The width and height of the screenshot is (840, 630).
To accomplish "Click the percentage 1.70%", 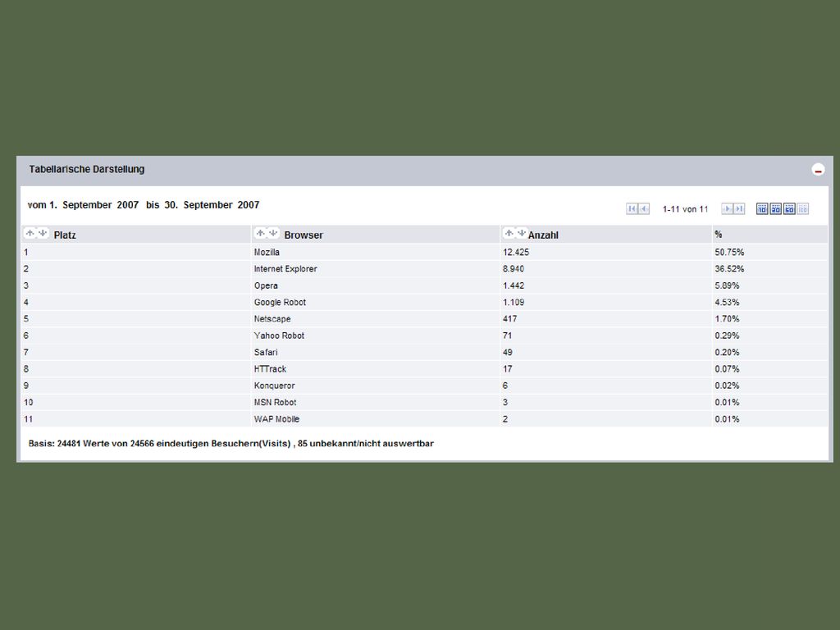I will click(x=727, y=319).
